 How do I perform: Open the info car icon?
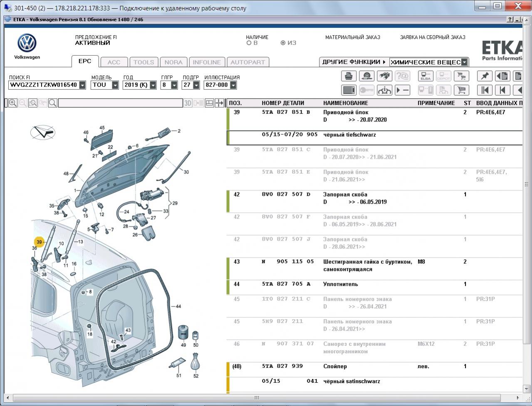384,90
